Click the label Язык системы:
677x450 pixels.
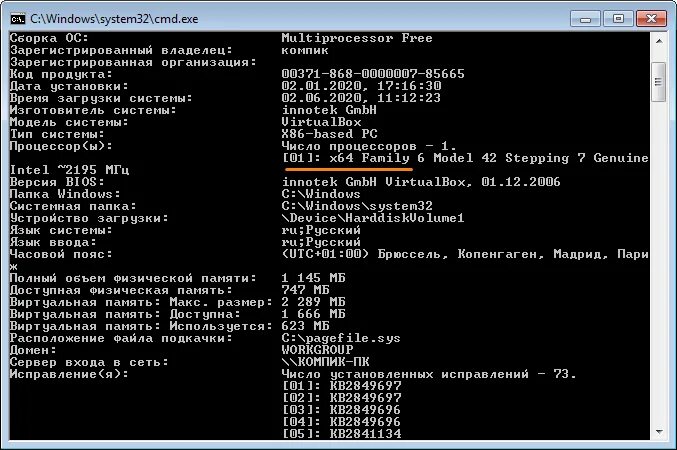tap(61, 230)
